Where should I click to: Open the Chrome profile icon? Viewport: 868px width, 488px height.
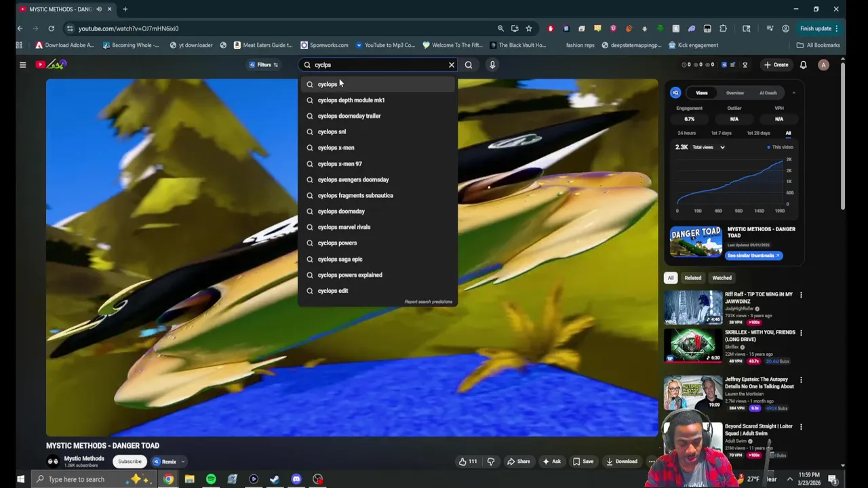[785, 28]
